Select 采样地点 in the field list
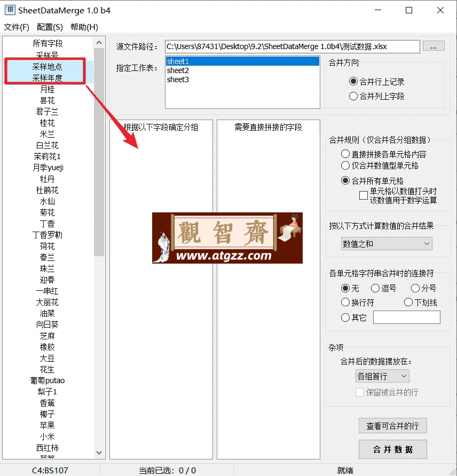The height and width of the screenshot is (476, 457). coord(48,67)
